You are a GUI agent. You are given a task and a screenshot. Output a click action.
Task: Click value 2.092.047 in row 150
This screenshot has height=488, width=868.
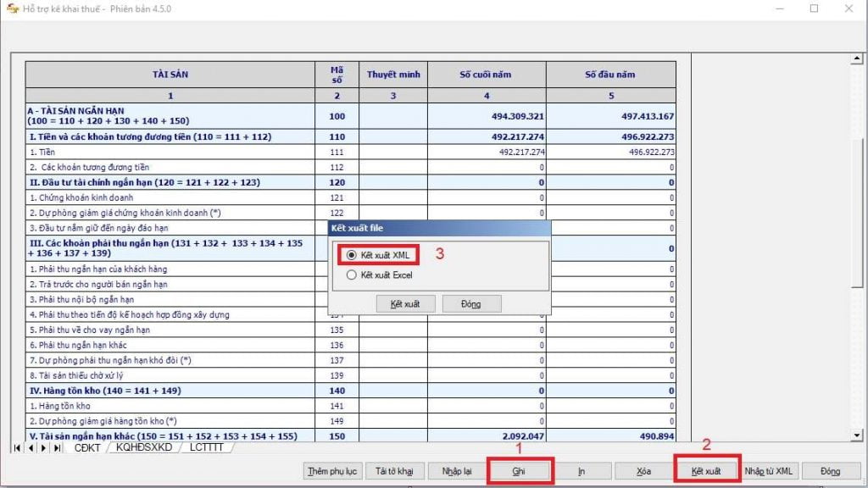coord(523,436)
